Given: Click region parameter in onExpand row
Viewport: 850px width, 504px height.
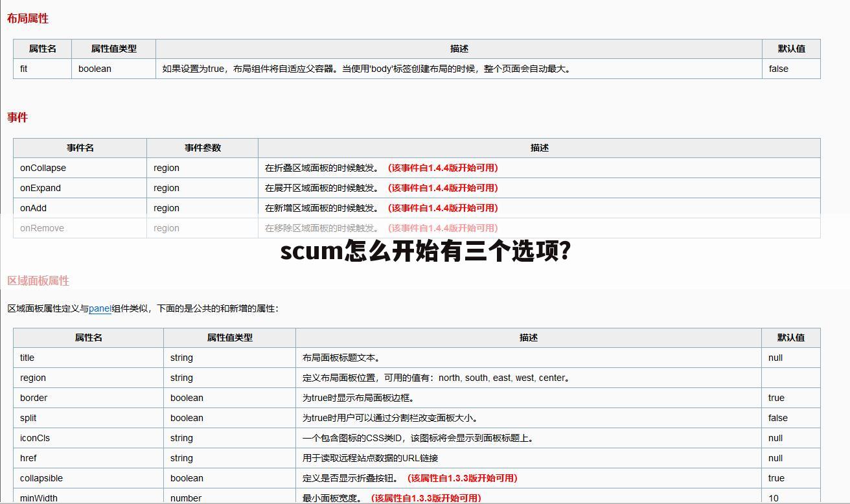Looking at the screenshot, I should click(x=167, y=188).
